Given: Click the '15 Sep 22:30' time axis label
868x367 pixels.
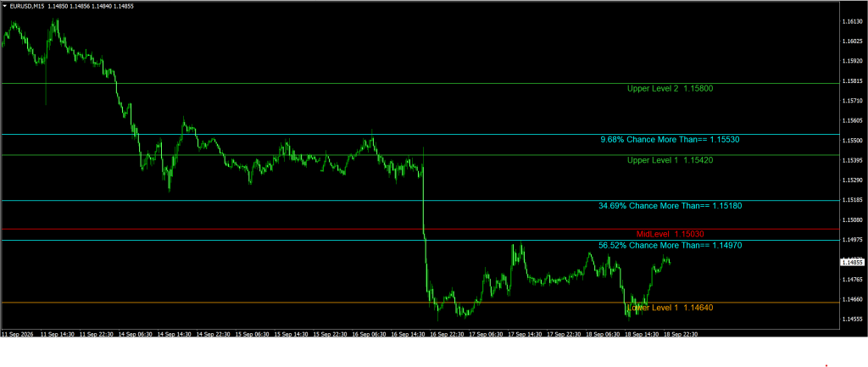Looking at the screenshot, I should point(331,334).
